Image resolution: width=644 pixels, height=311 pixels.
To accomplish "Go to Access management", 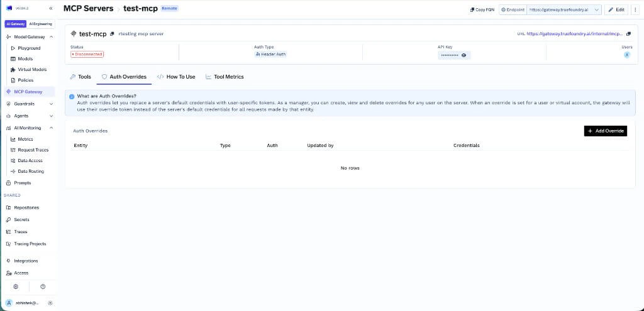I will click(x=21, y=273).
